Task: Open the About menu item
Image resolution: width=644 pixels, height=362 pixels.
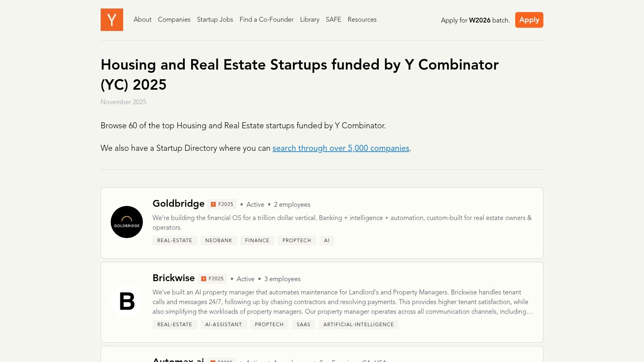Action: 142,20
